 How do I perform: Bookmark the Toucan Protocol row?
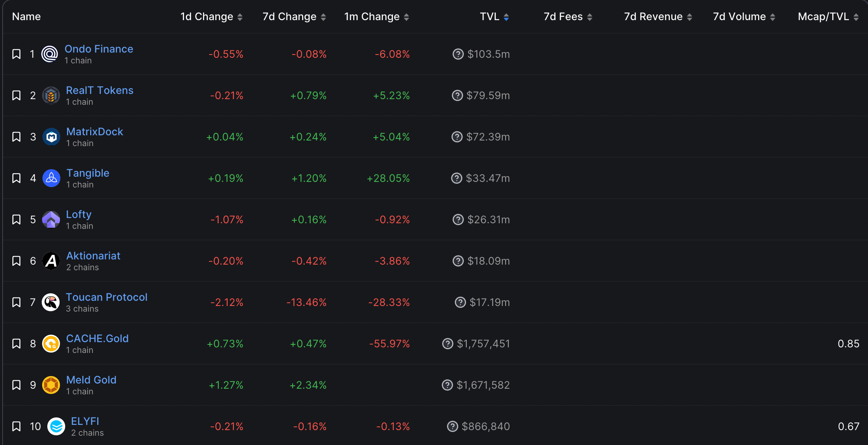(x=16, y=302)
